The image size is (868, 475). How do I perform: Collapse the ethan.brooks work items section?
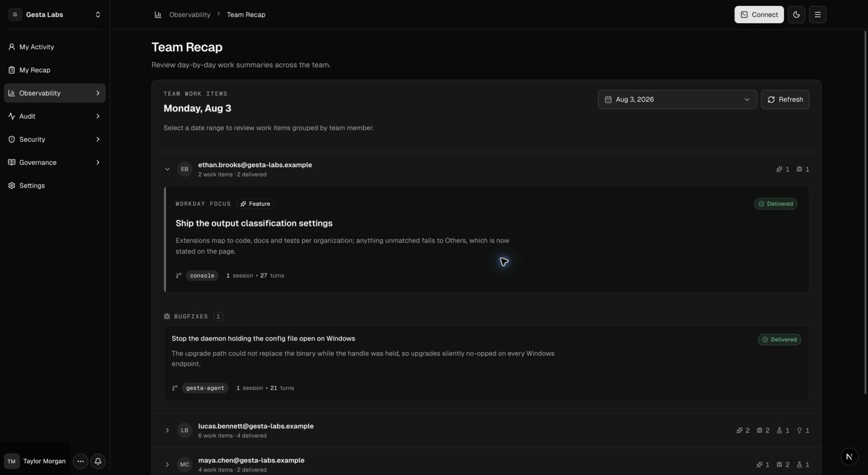[x=167, y=169]
